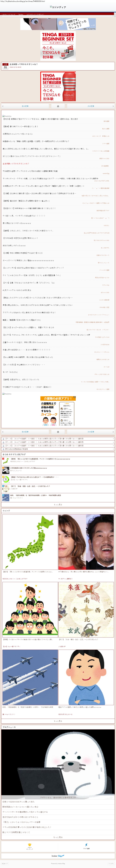Expand more items under まとめ カテゴリ人気ブログ

(58, 504)
